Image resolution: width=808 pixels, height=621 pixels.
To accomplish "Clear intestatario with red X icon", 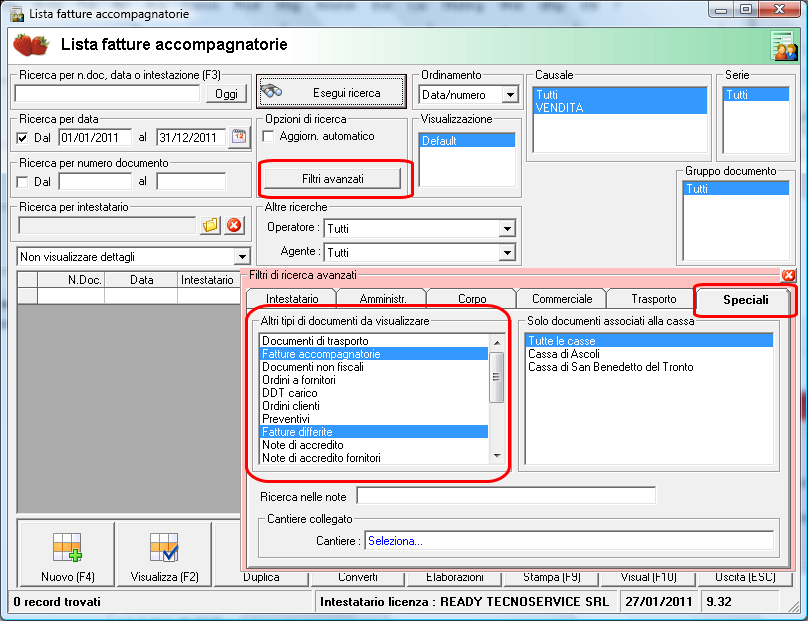I will pos(234,225).
